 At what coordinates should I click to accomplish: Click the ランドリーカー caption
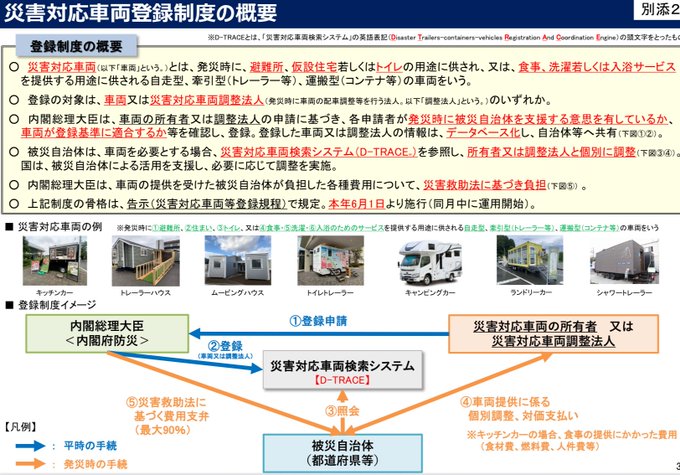tap(531, 293)
